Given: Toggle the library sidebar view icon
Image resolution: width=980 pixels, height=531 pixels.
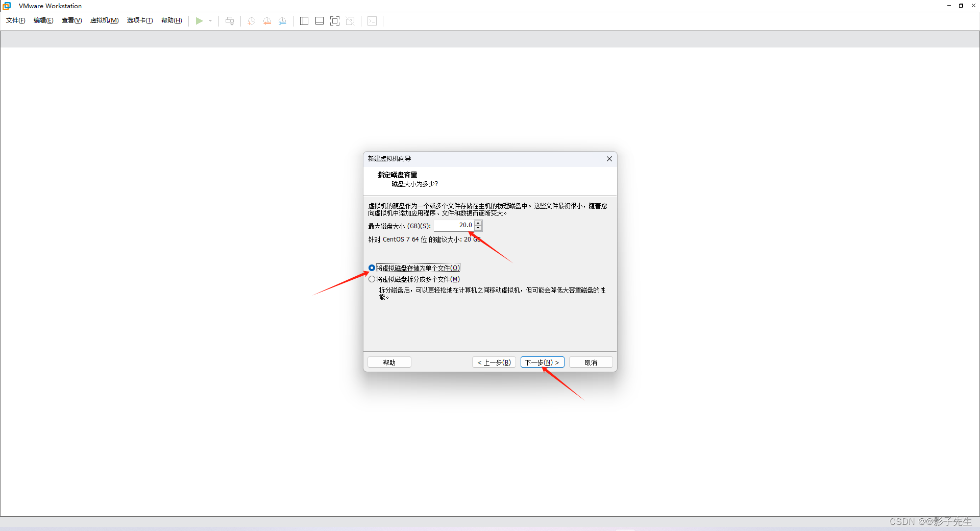Looking at the screenshot, I should click(304, 21).
